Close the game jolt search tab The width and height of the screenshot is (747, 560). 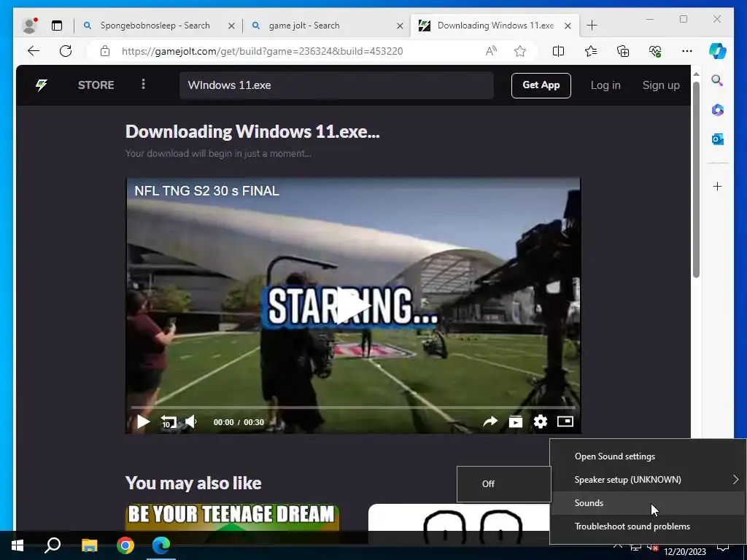(400, 26)
